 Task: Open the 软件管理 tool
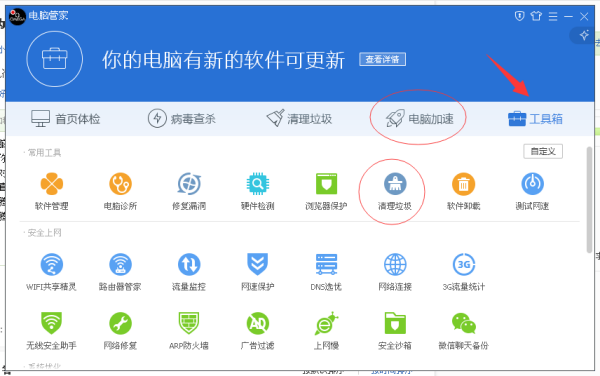click(x=52, y=191)
